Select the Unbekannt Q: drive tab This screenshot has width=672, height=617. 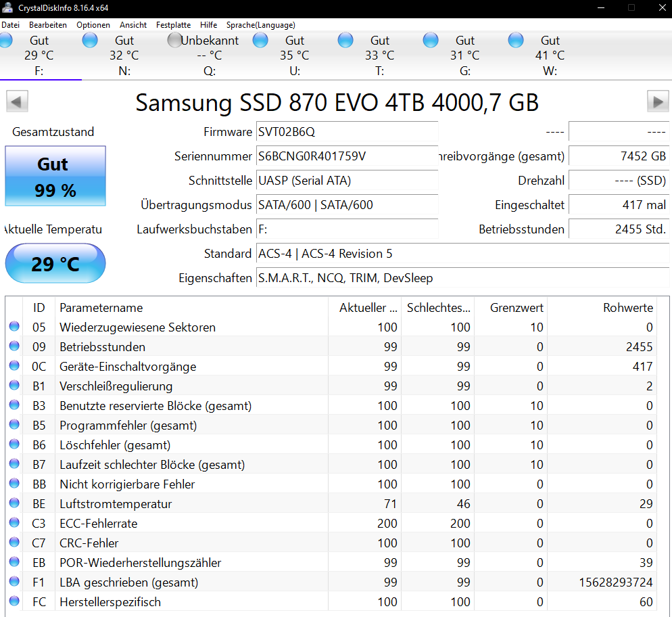210,55
